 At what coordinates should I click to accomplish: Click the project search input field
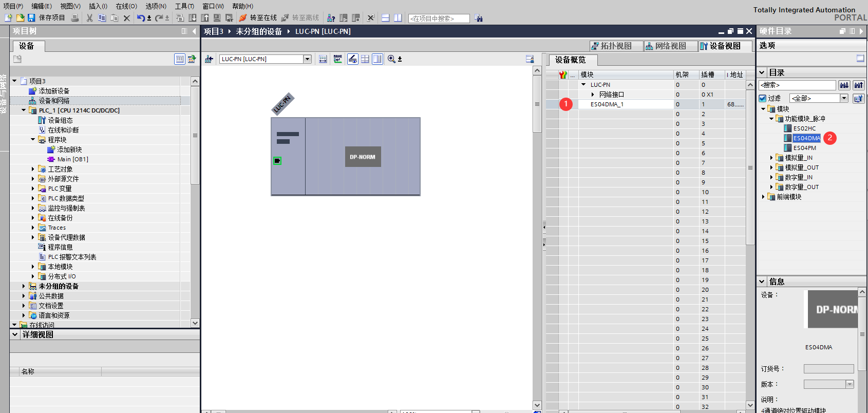coord(439,18)
